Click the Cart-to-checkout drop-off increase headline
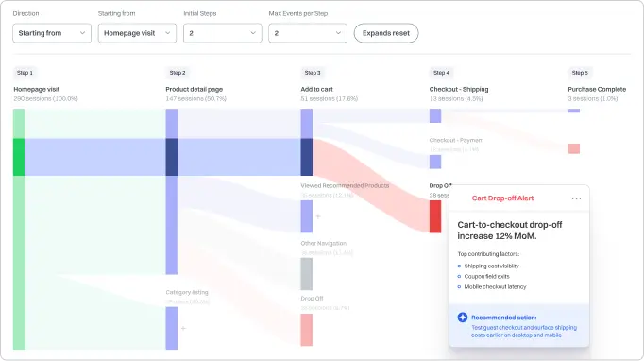644x361 pixels. coord(510,231)
